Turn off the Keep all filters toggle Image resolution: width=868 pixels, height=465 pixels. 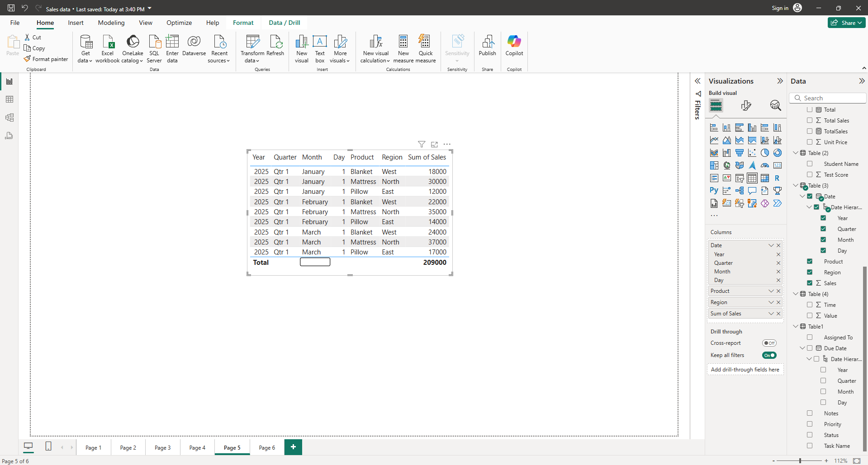pyautogui.click(x=769, y=355)
